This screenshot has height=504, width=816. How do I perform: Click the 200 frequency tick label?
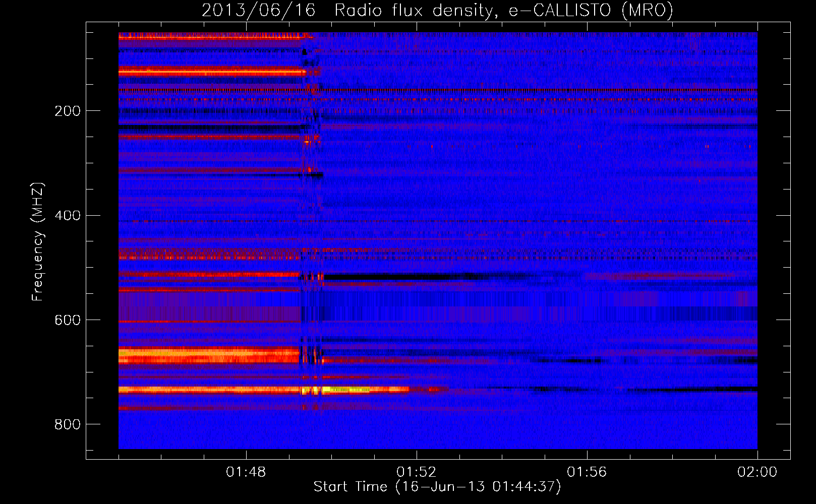click(x=68, y=111)
